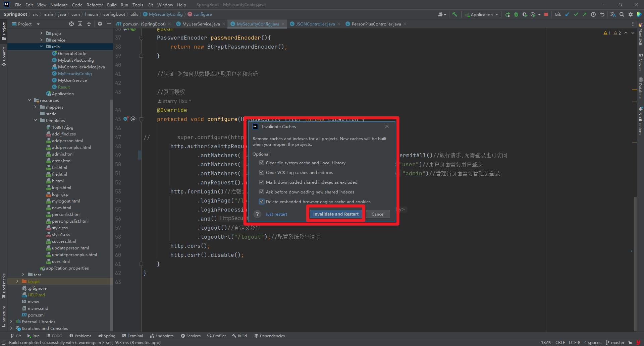Click Git Push green arrow icon
The width and height of the screenshot is (644, 346).
[x=585, y=14]
